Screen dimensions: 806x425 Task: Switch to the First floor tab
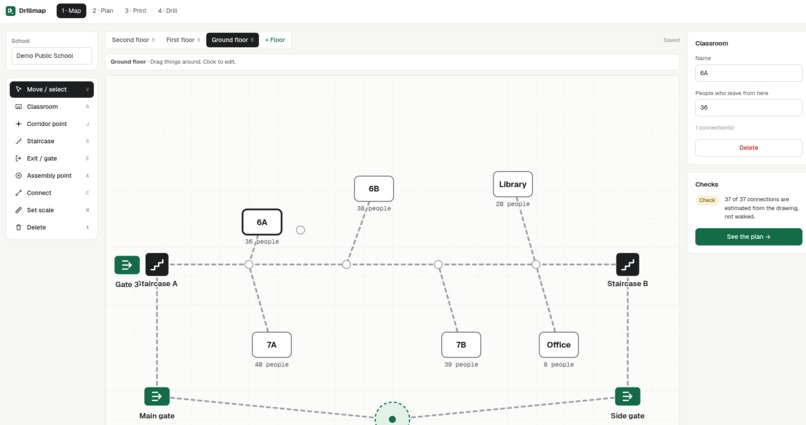click(x=182, y=40)
